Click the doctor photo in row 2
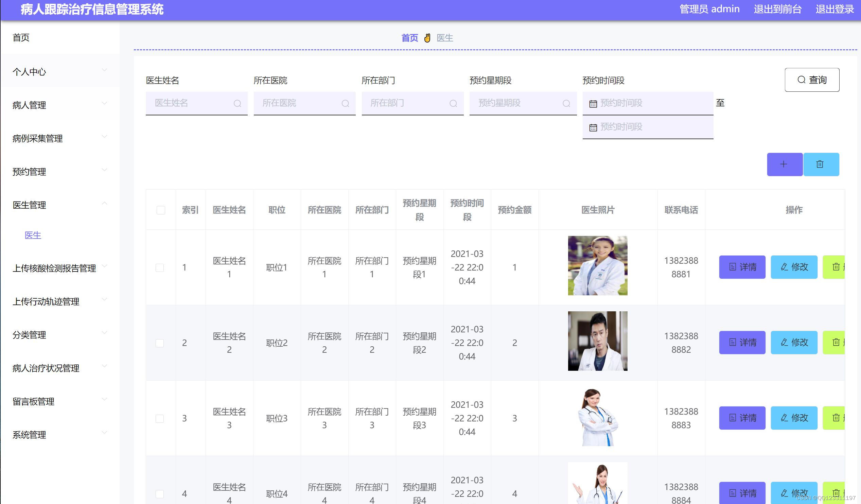 (x=597, y=341)
